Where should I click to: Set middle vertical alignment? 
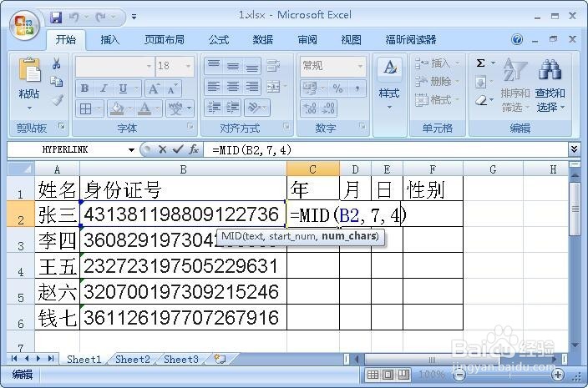tap(233, 66)
